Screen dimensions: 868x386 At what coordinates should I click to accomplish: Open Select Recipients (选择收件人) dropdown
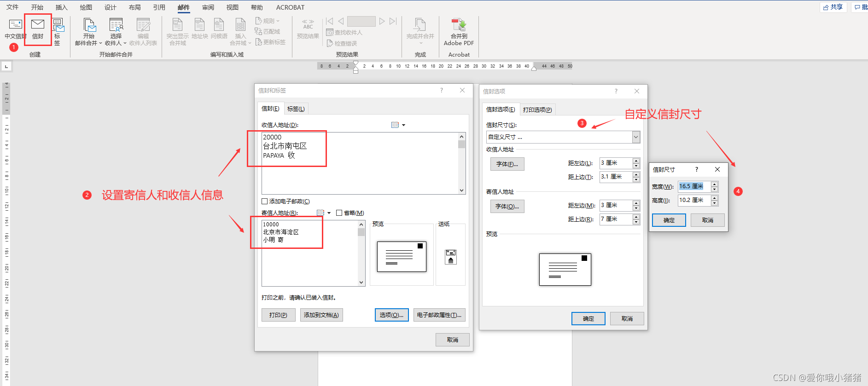(x=116, y=32)
